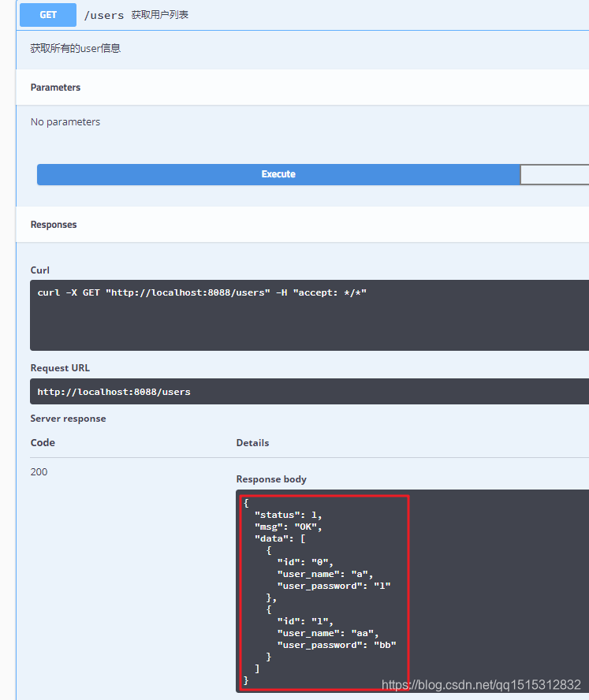Click the curl -X GET command text

pos(202,293)
